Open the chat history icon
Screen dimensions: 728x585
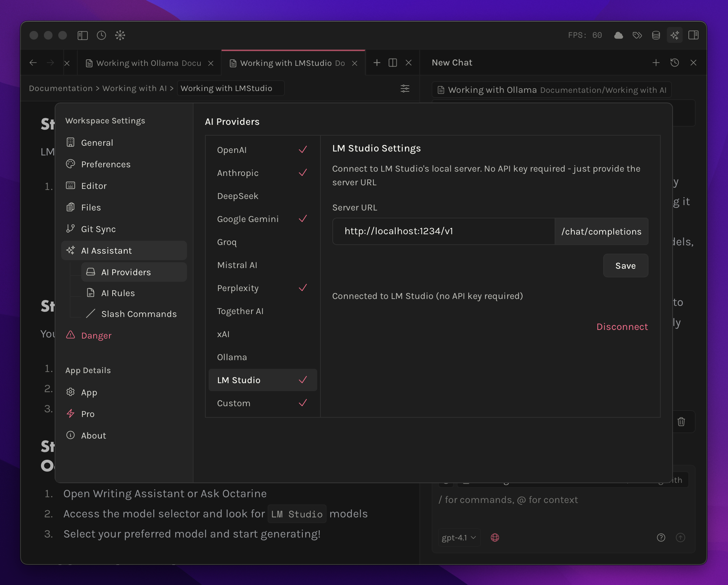pyautogui.click(x=674, y=63)
